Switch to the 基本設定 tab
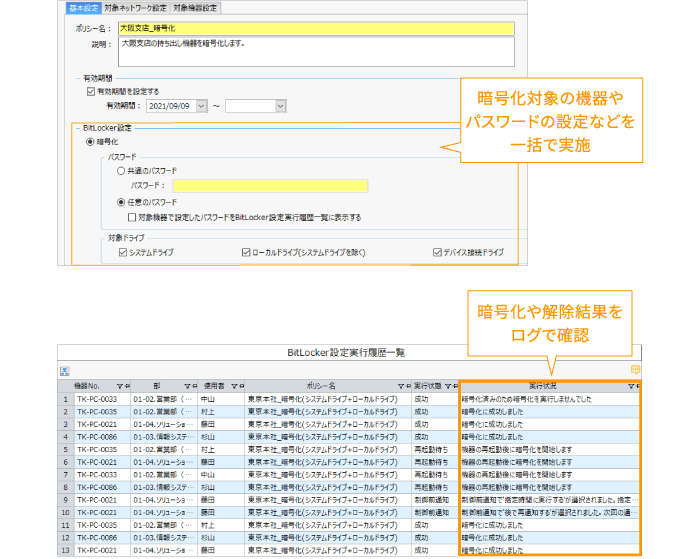This screenshot has height=559, width=700. [x=83, y=8]
